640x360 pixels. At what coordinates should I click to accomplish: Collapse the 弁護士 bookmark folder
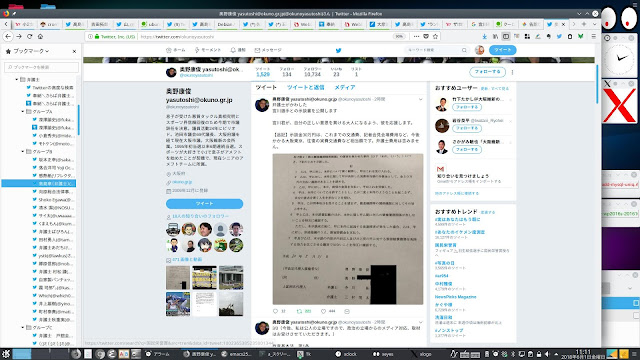click(x=17, y=80)
